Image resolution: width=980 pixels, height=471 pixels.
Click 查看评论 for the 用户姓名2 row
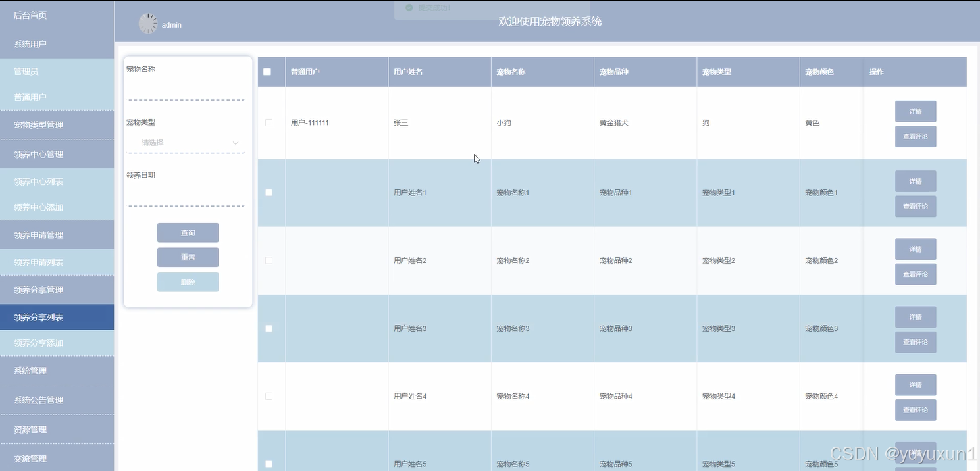point(916,274)
